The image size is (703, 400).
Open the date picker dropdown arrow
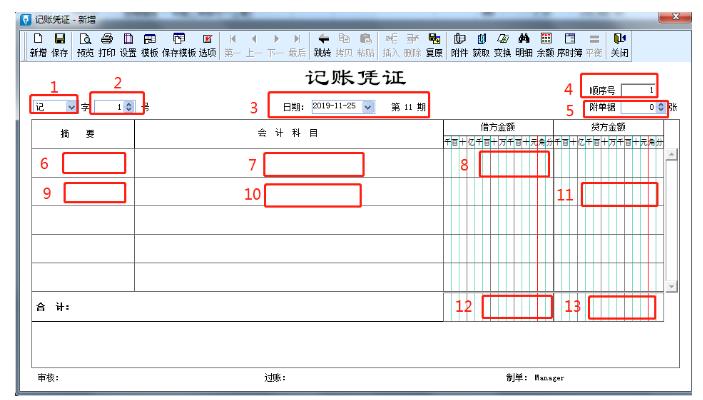tap(368, 107)
